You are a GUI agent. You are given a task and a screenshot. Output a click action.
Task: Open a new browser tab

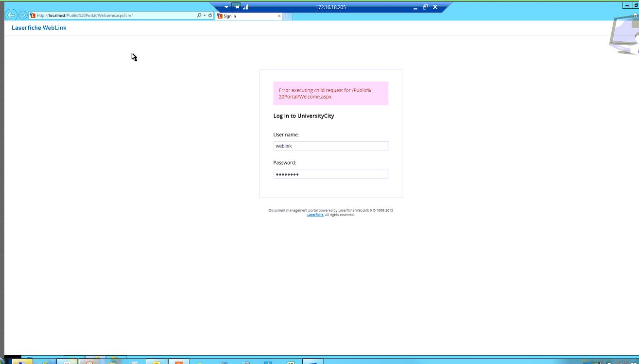tap(288, 17)
